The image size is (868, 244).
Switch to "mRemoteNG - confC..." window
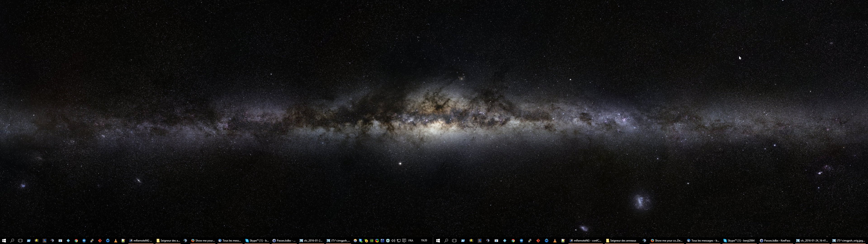pos(586,241)
